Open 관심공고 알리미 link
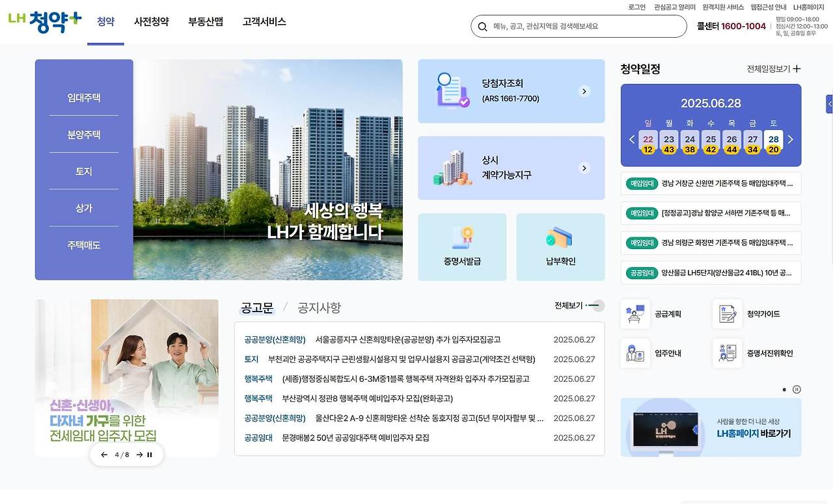This screenshot has width=833, height=504. [674, 7]
